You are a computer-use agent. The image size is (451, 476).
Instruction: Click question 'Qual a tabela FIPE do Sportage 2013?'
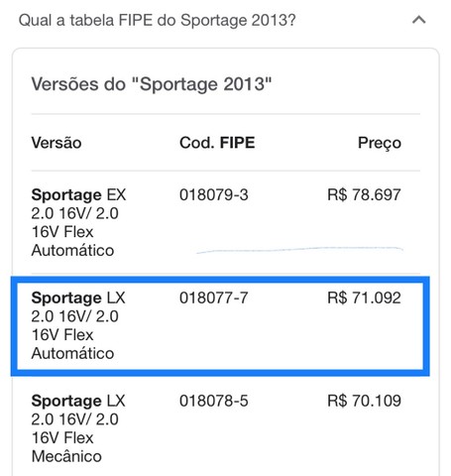click(x=157, y=21)
